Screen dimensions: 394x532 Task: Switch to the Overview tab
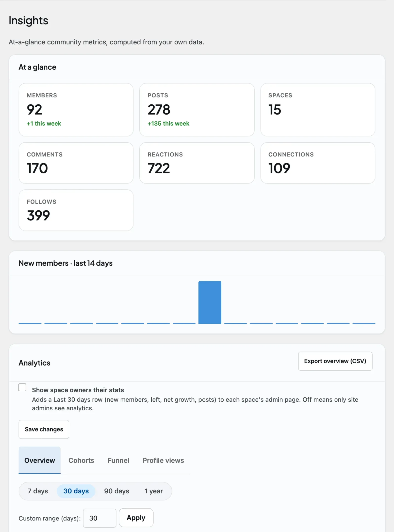tap(40, 460)
